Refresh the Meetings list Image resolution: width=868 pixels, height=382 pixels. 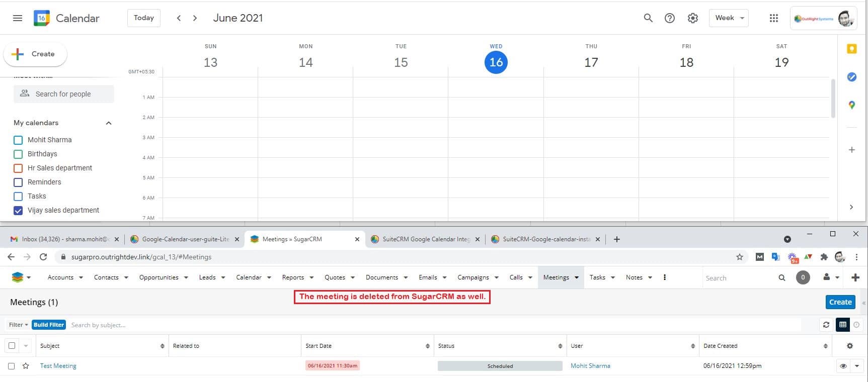tap(826, 325)
